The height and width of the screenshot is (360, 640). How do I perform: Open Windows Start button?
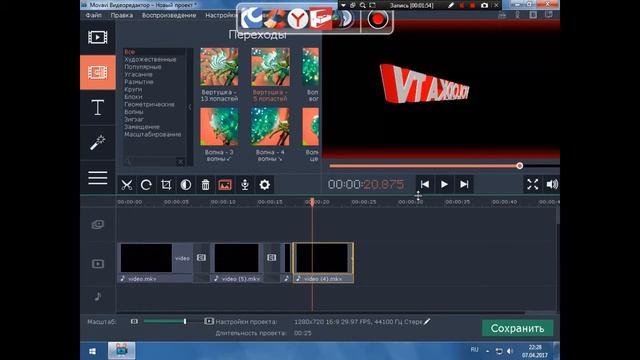93,351
